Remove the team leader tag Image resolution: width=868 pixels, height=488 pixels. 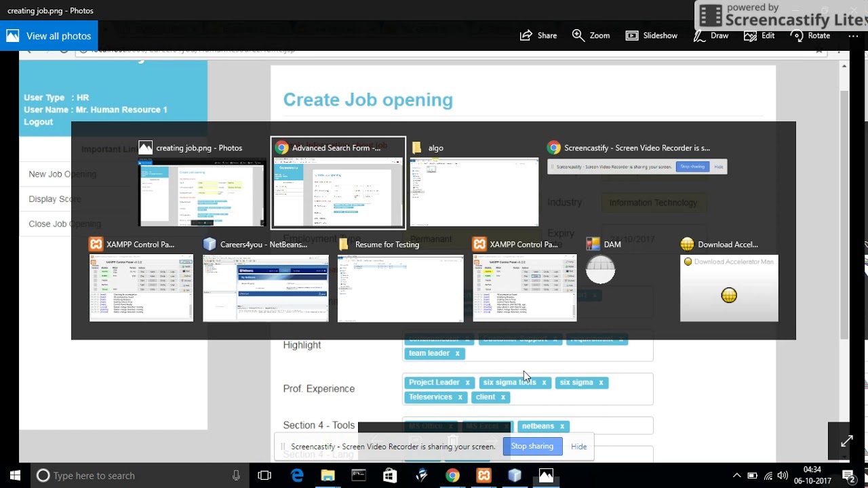pyautogui.click(x=457, y=353)
